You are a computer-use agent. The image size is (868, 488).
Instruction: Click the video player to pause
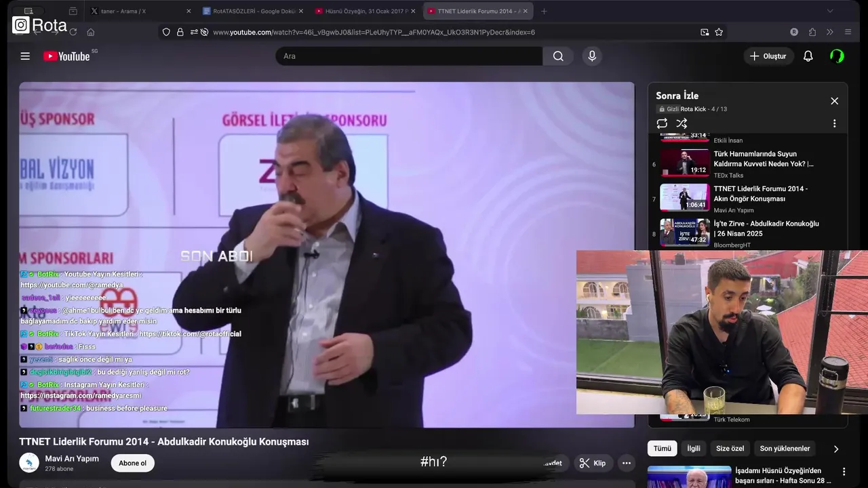(327, 255)
